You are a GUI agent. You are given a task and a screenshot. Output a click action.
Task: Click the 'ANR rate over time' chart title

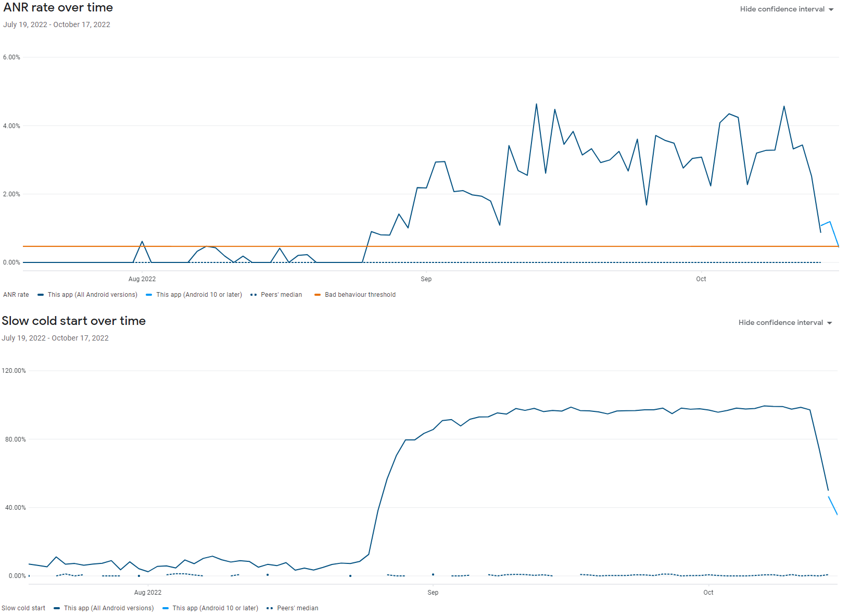click(58, 7)
